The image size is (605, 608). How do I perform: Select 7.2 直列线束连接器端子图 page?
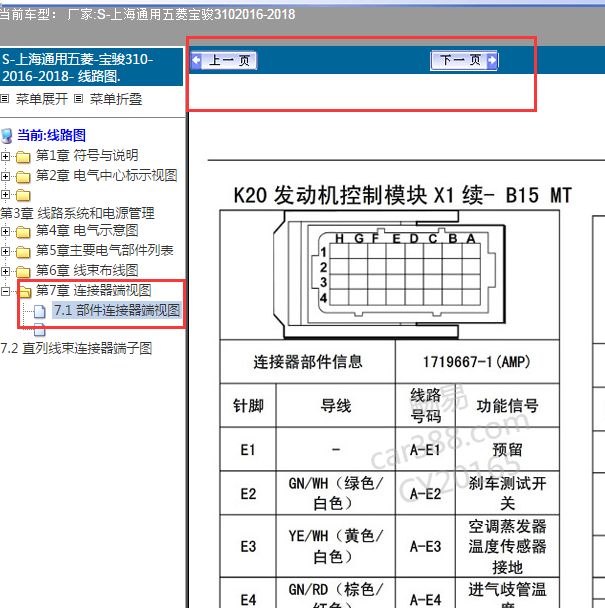pyautogui.click(x=76, y=348)
